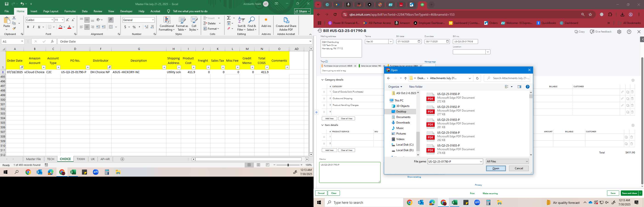Click the Make recurring link
644x207 pixels.
[x=490, y=193]
